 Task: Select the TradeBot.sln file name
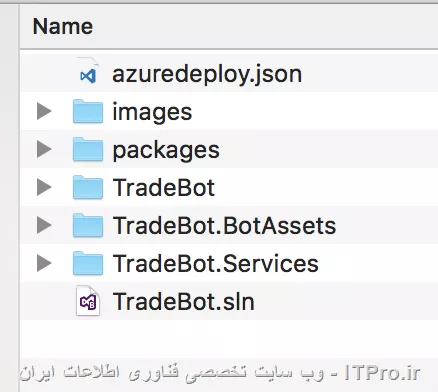[184, 301]
